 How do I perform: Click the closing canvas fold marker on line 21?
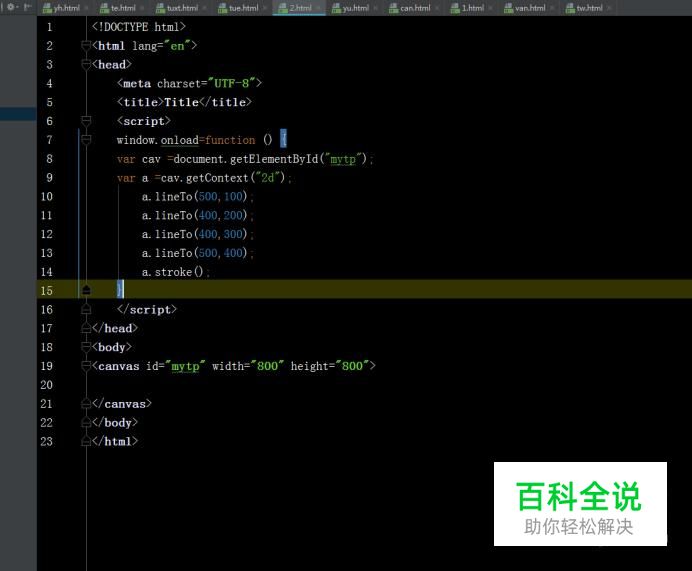86,403
